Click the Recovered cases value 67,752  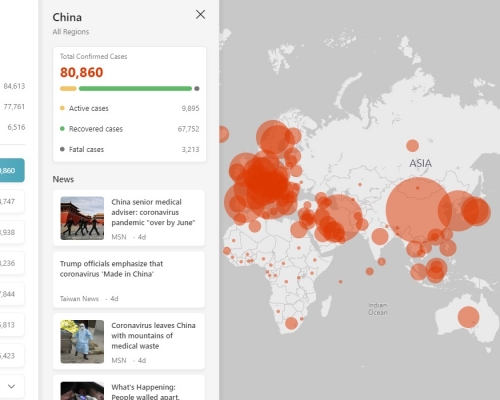pyautogui.click(x=188, y=129)
